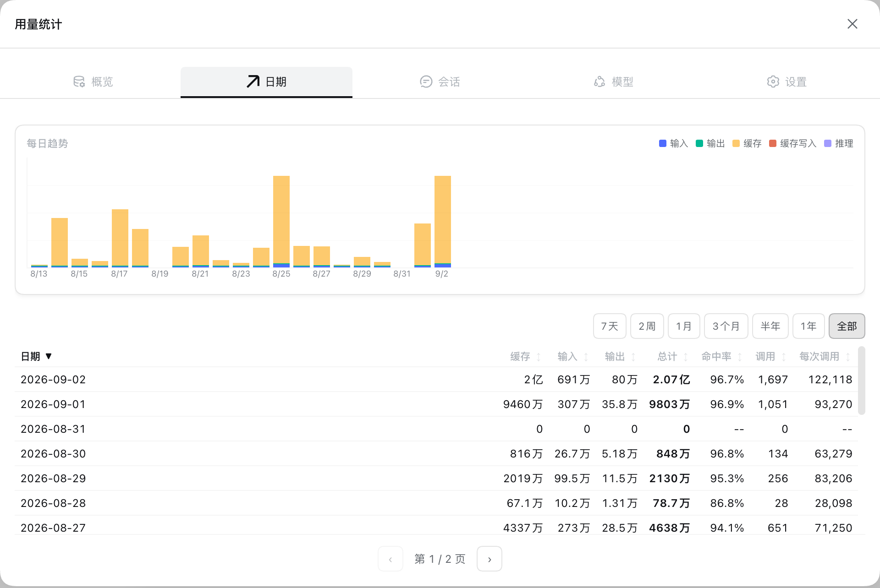Image resolution: width=880 pixels, height=588 pixels.
Task: Click total 9803万 cell
Action: [x=670, y=404]
